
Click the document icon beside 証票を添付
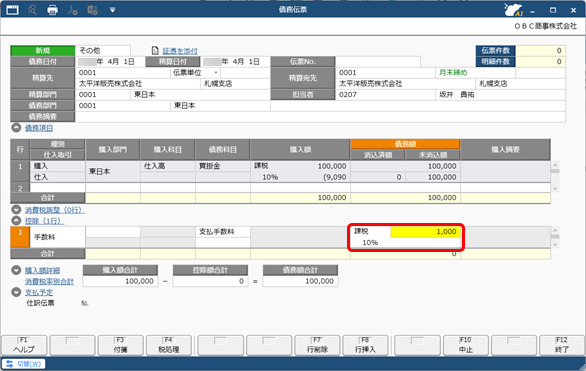tap(155, 50)
